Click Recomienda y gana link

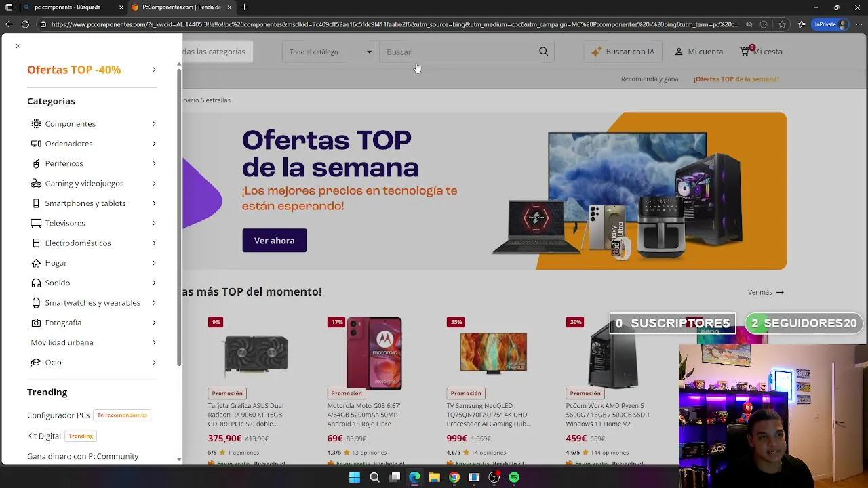click(x=650, y=79)
